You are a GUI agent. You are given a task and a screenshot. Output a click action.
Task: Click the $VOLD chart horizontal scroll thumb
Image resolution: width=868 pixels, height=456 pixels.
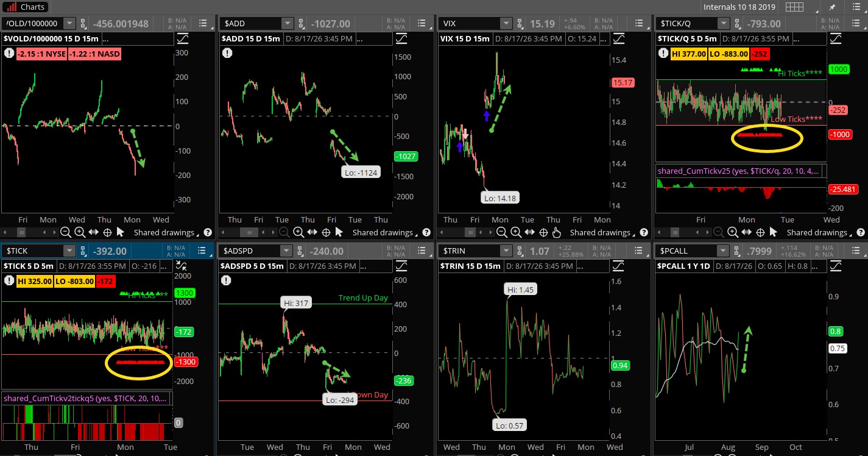tap(21, 232)
